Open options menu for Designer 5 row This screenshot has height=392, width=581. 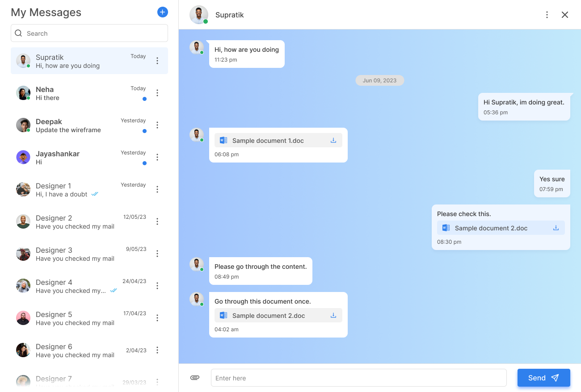(157, 318)
